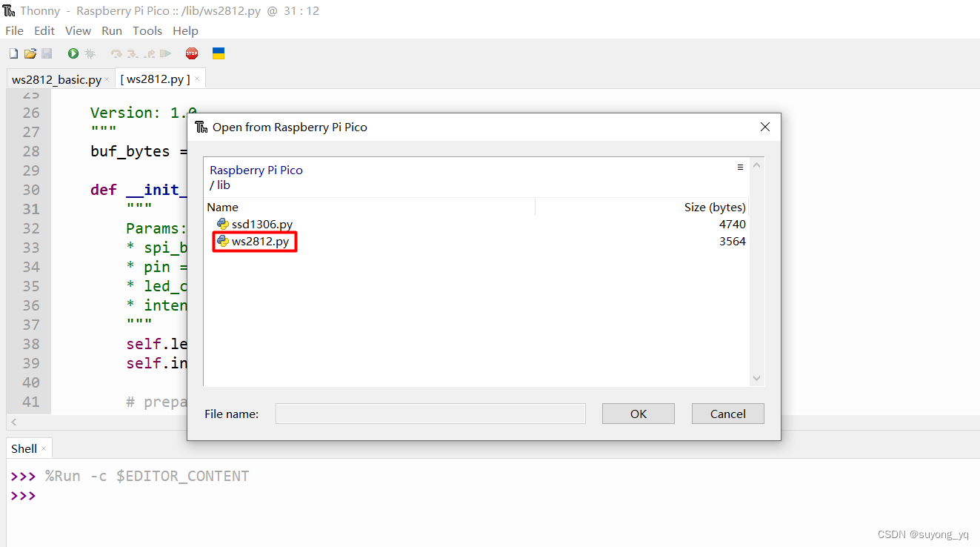Sort files by the Name column header
The width and height of the screenshot is (980, 547).
tap(370, 207)
